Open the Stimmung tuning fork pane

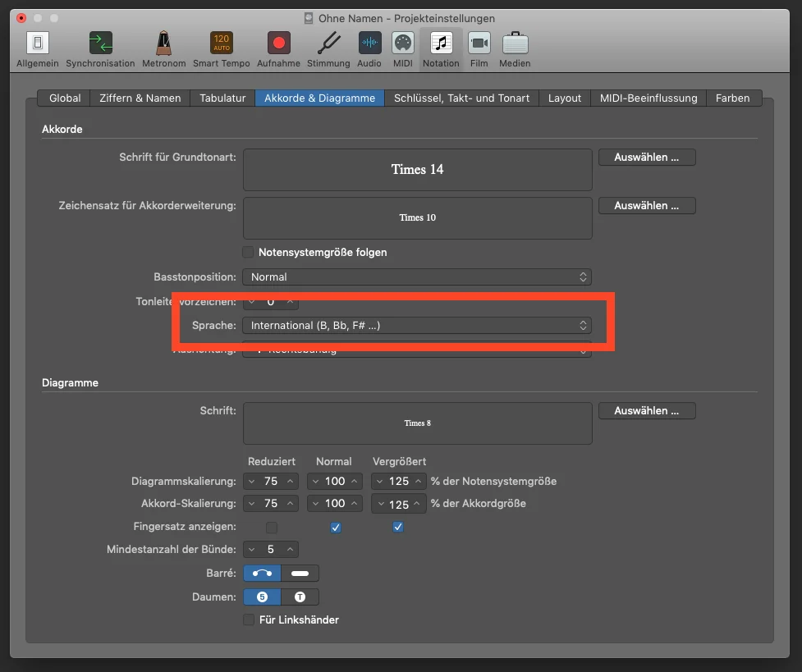pos(328,49)
